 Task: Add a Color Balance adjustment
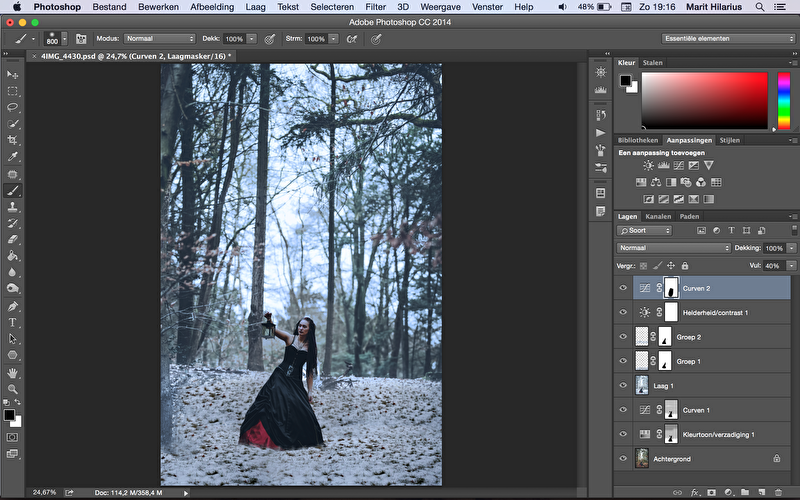point(656,182)
